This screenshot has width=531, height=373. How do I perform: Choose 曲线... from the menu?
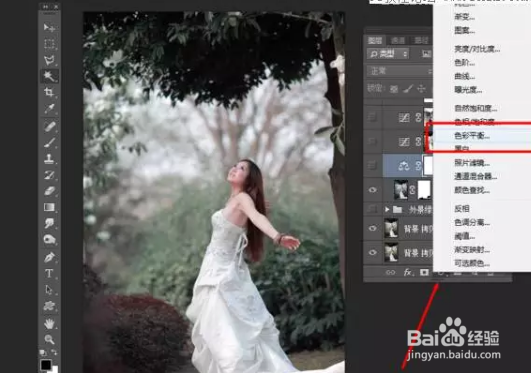[464, 76]
